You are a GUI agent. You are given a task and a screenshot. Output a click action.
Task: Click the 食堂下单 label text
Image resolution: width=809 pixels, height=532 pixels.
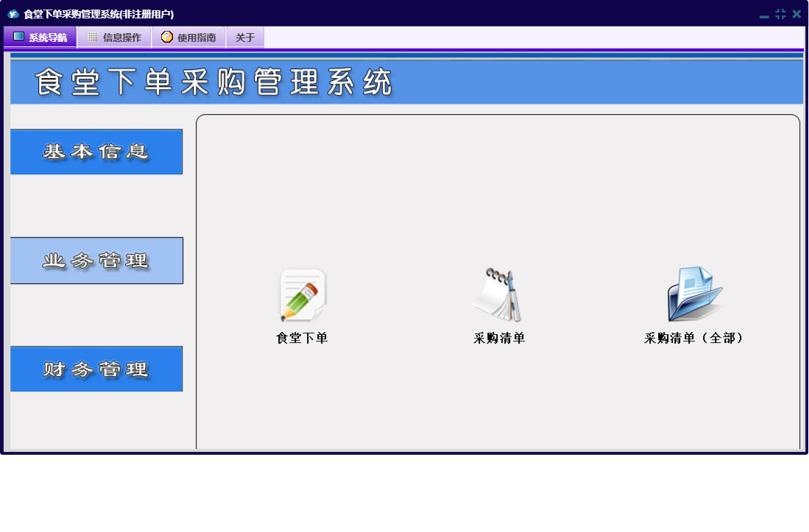pyautogui.click(x=302, y=338)
